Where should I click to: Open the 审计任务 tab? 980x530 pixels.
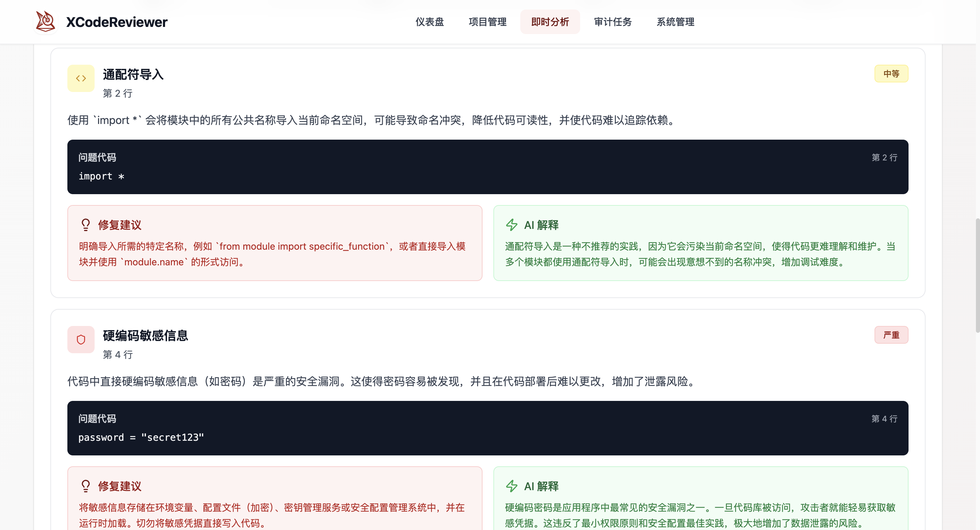[612, 22]
